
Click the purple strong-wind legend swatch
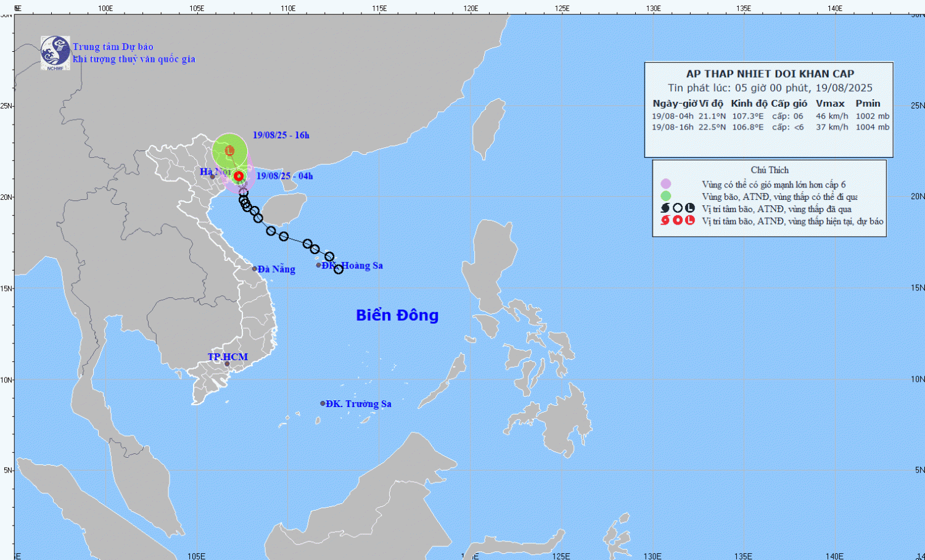665,184
